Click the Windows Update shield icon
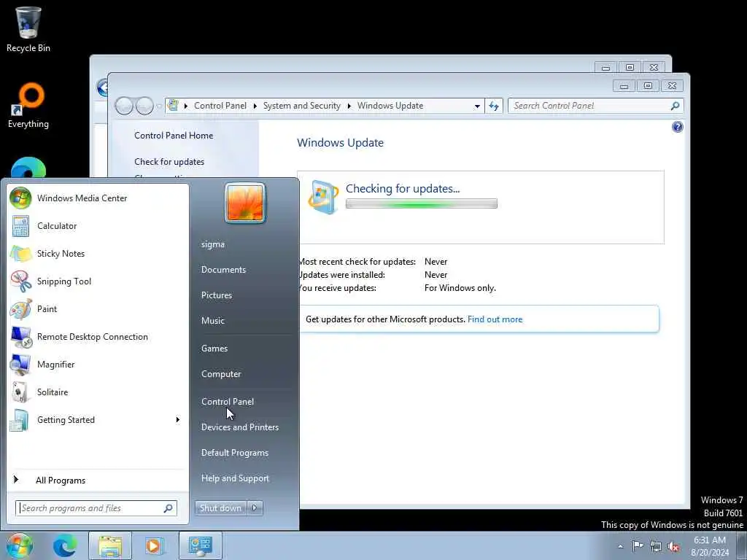Viewport: 747px width, 560px height. 323,197
